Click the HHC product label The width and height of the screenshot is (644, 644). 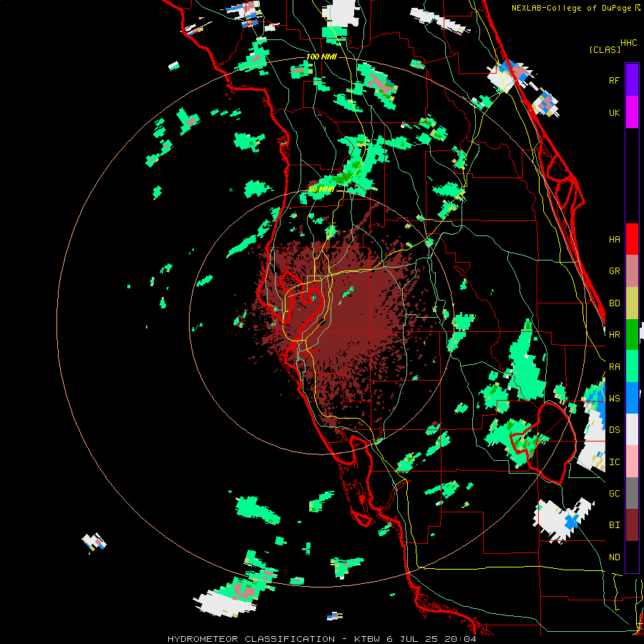(629, 43)
